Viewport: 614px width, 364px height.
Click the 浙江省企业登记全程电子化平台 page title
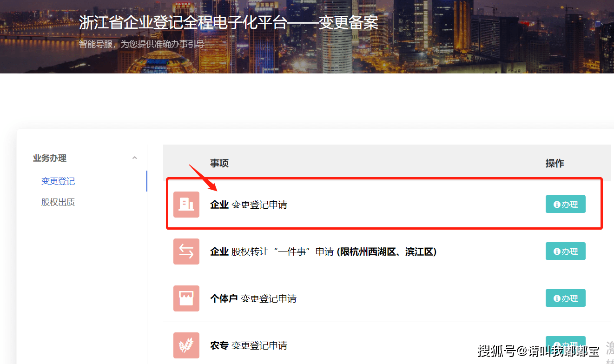point(228,23)
